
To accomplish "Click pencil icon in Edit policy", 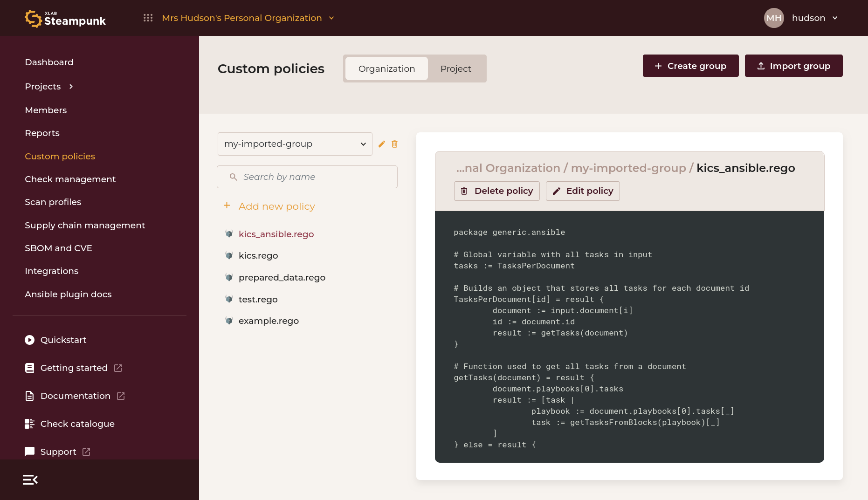I will click(x=557, y=191).
